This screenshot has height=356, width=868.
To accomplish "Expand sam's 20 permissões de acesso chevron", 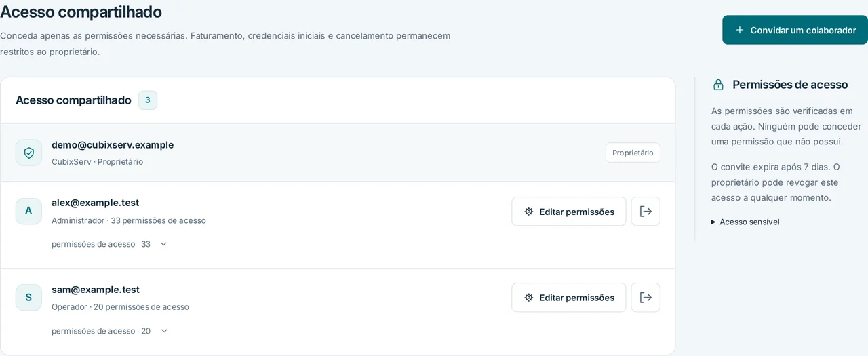I will point(163,331).
